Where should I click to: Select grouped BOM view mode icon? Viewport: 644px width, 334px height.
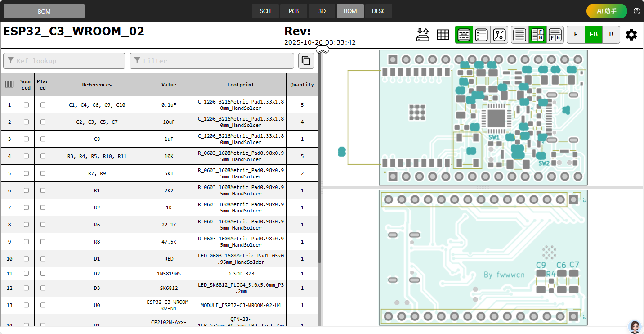pyautogui.click(x=464, y=35)
